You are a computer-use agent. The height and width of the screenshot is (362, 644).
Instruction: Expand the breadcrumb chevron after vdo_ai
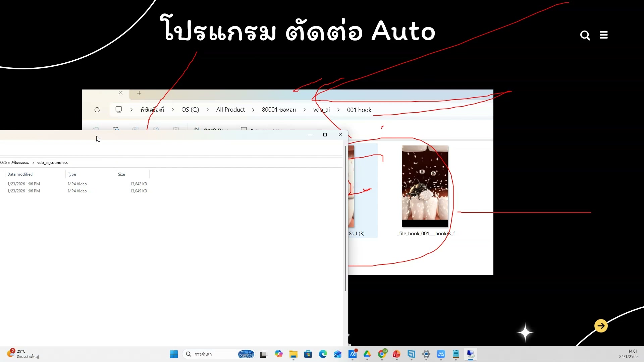tap(339, 110)
